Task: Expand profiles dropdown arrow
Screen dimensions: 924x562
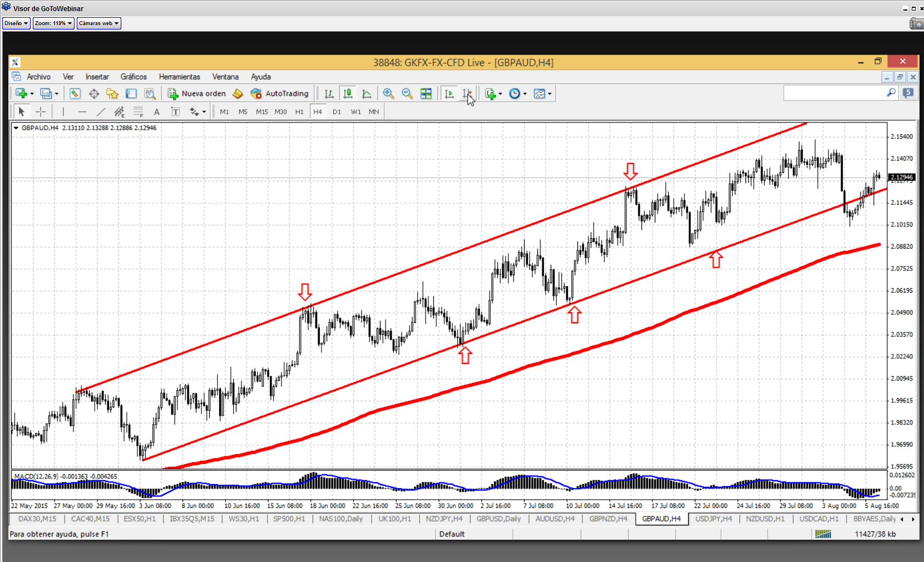Action: 57,94
